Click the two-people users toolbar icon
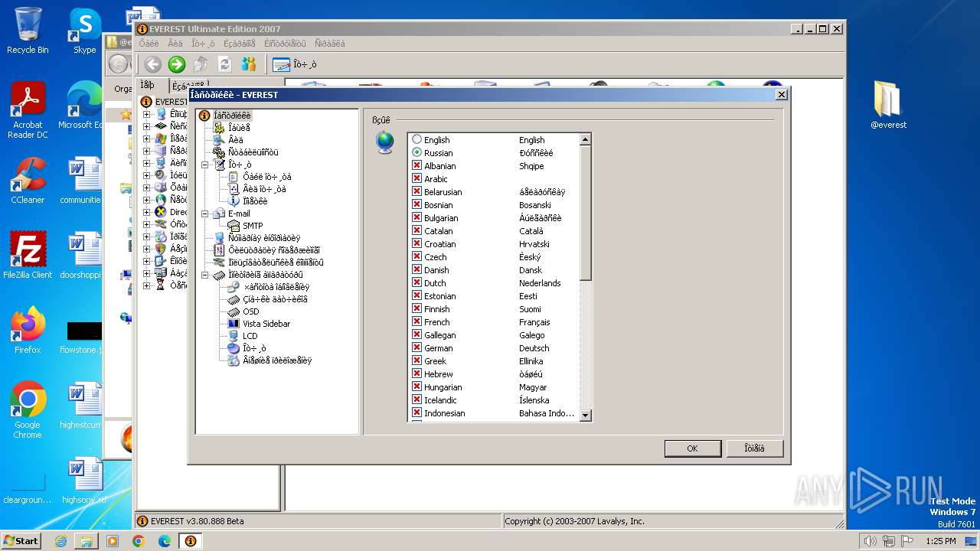 click(249, 64)
